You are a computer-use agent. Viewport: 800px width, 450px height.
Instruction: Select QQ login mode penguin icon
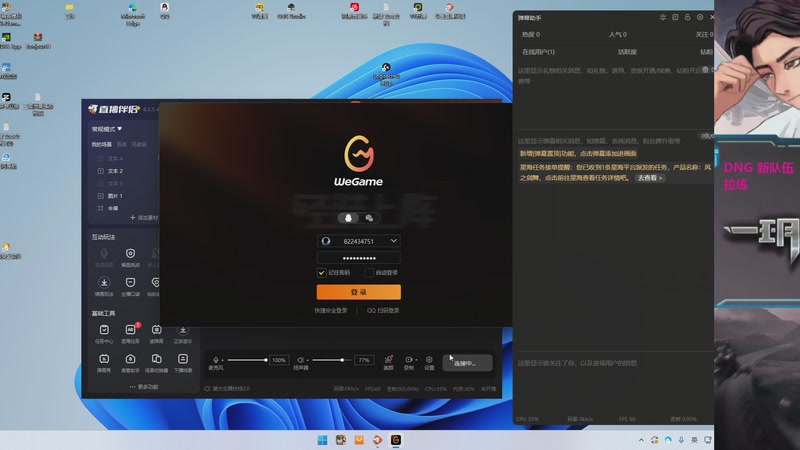click(x=348, y=218)
